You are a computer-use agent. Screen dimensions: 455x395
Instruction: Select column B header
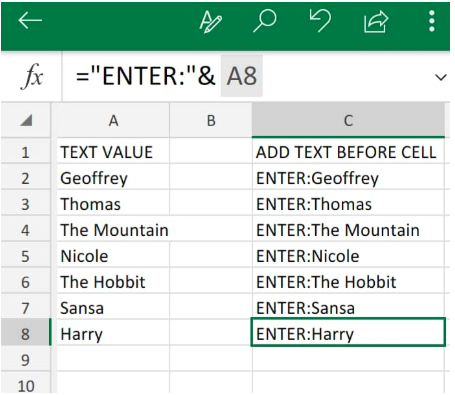click(x=211, y=120)
